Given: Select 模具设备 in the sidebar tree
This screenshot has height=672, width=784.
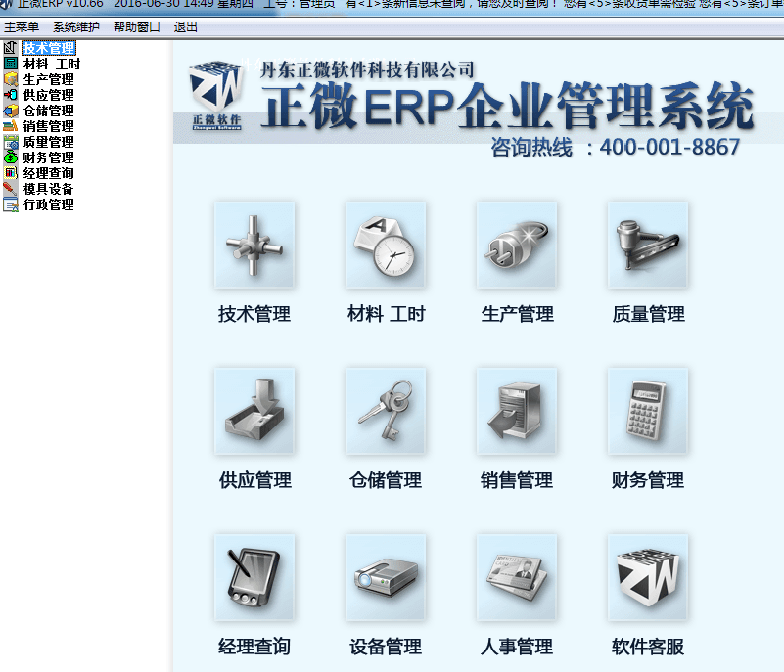Looking at the screenshot, I should 49,189.
